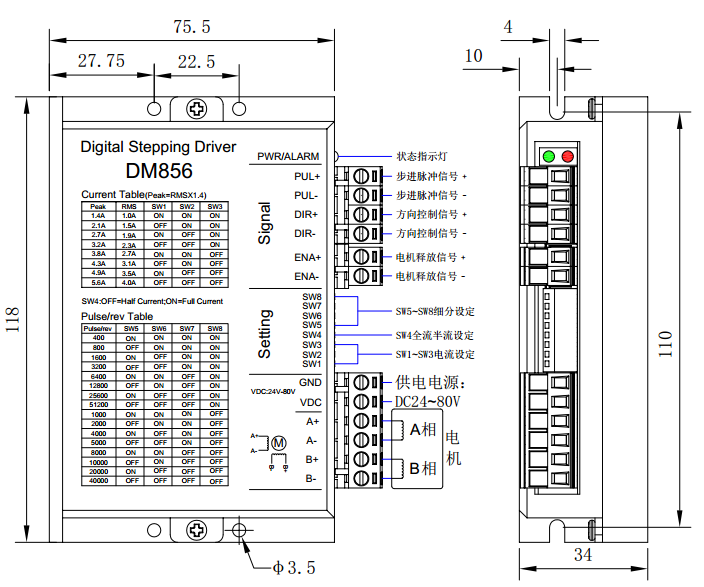Click the 4.0A RMS current cell
The height and width of the screenshot is (587, 704).
pos(129,282)
